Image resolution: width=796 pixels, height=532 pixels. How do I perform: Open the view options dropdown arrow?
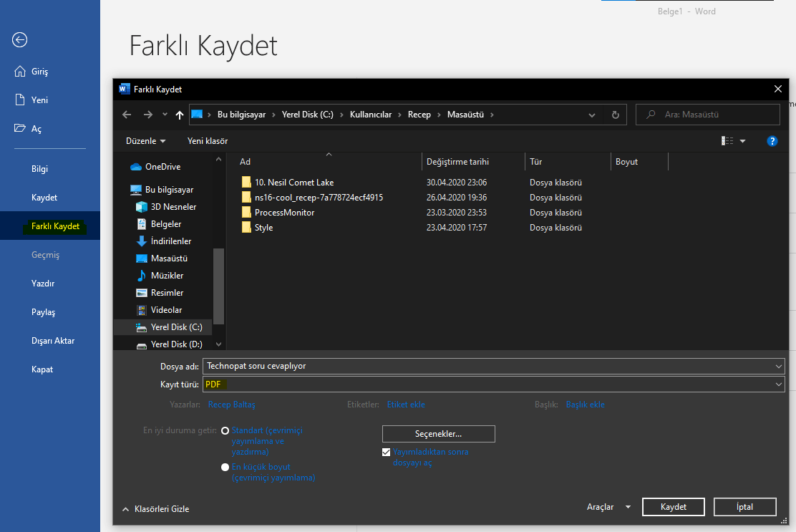(743, 141)
